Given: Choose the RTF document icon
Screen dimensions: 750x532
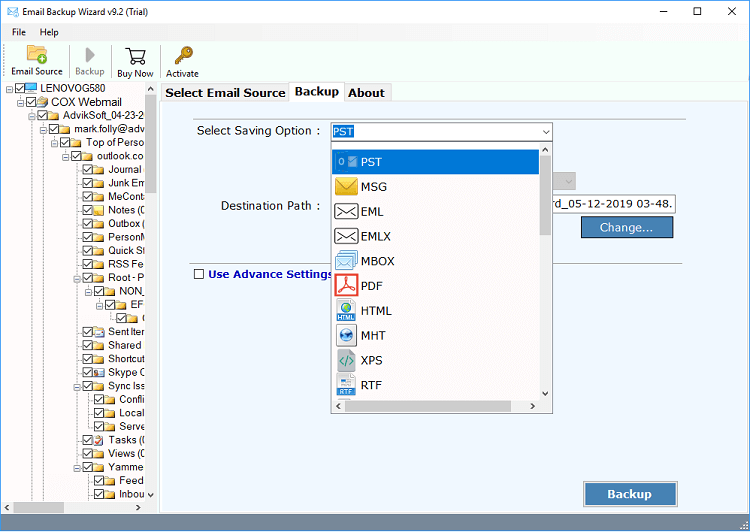Looking at the screenshot, I should (346, 385).
